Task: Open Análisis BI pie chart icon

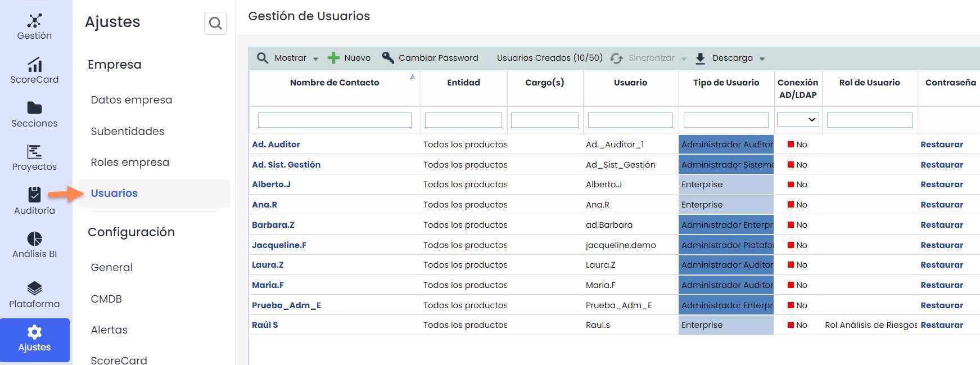Action: tap(34, 238)
